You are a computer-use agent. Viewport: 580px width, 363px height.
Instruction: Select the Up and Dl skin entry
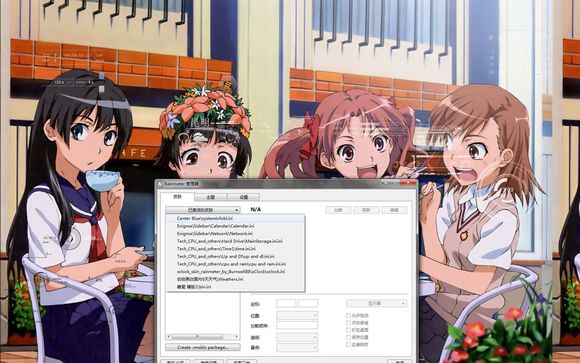[235, 256]
